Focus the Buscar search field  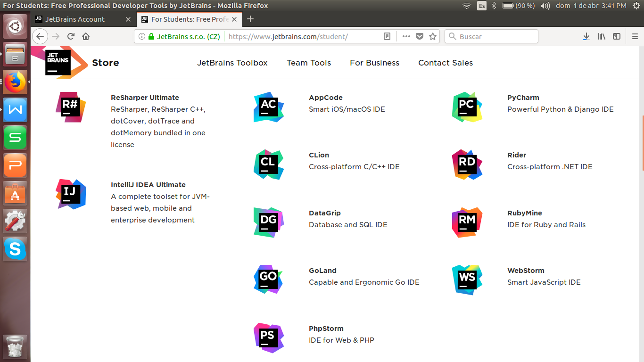[491, 36]
